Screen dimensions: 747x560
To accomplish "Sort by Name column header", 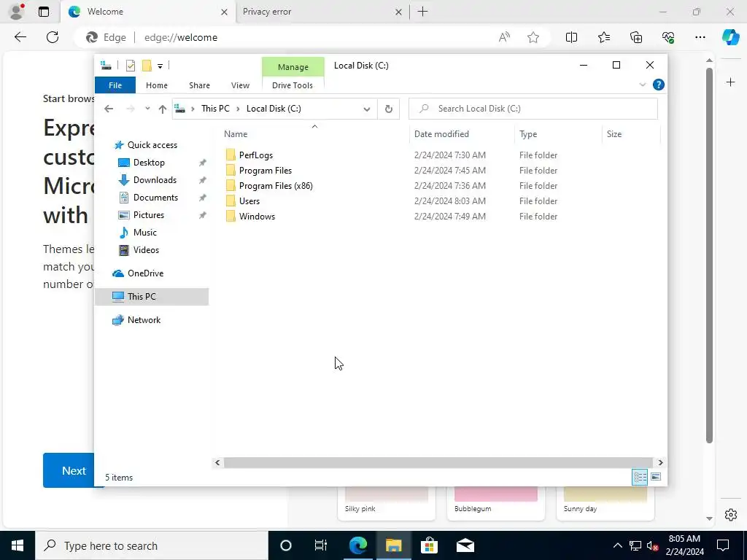I will click(314, 134).
